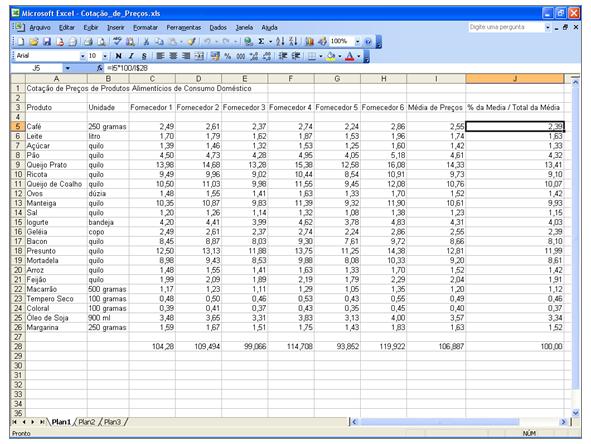Undo the last action
Screen dimensions: 591x444
(x=207, y=41)
